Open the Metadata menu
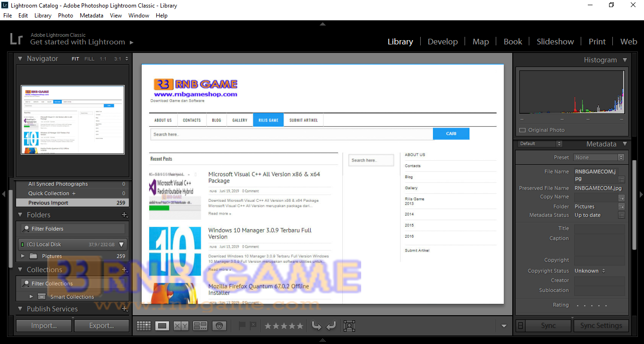The height and width of the screenshot is (344, 644). pos(92,16)
